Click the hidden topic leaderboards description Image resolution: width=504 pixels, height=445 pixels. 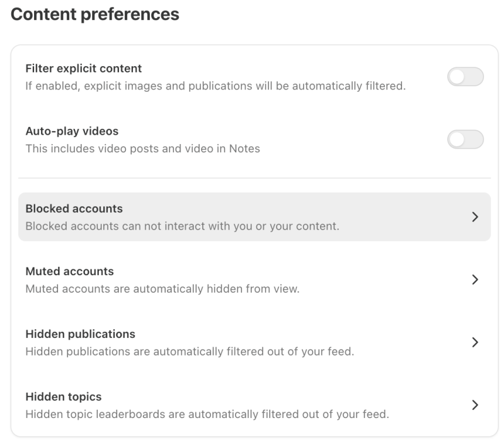[x=207, y=414]
